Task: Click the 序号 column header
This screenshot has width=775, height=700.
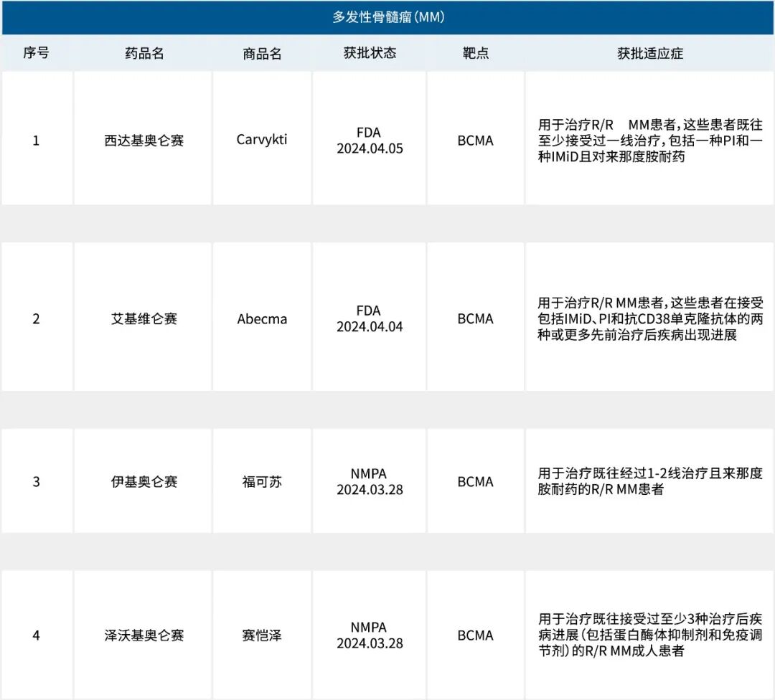Action: 36,53
